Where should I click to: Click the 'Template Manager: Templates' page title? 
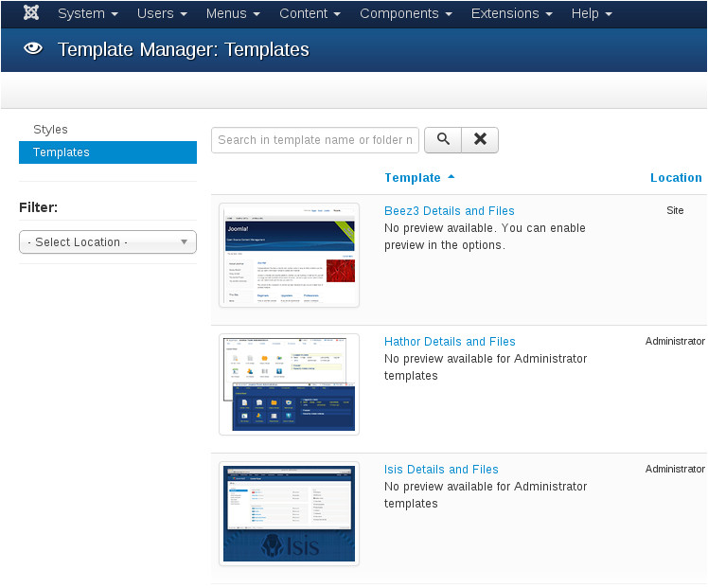184,49
